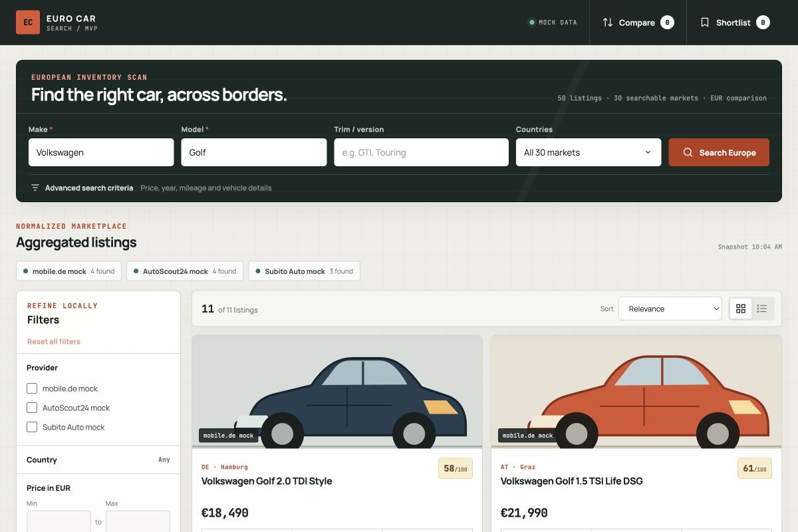This screenshot has height=532, width=798.
Task: Expand the Country filter section
Action: pyautogui.click(x=98, y=460)
